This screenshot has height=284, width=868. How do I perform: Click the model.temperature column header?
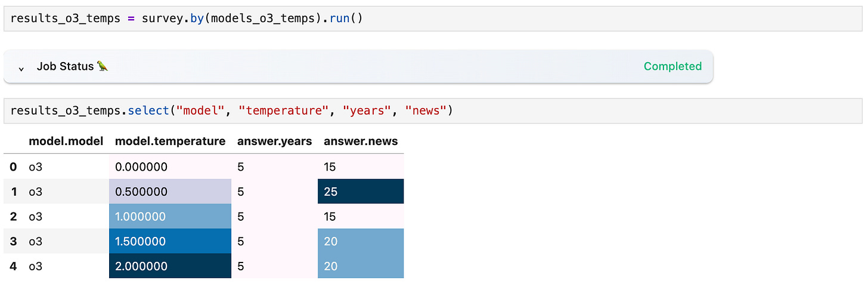coord(170,141)
